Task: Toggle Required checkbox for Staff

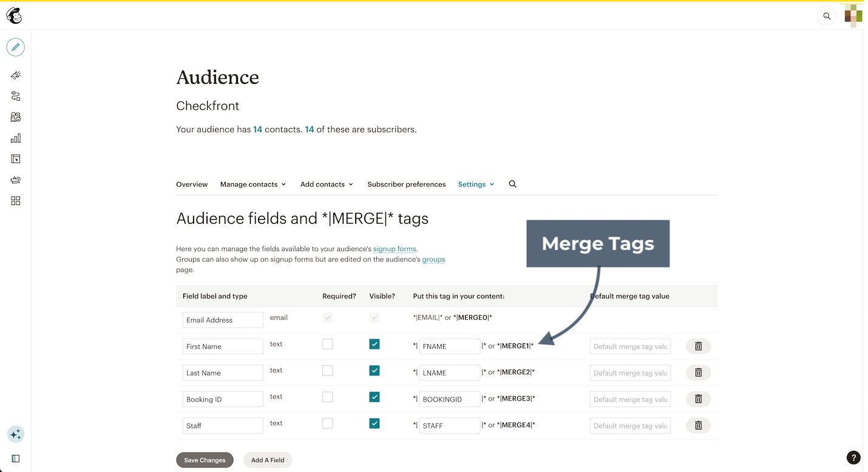Action: coord(328,423)
